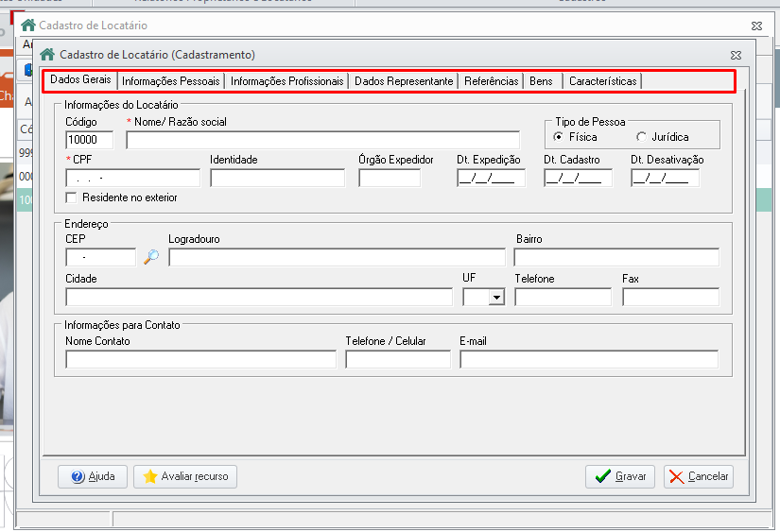Image resolution: width=780 pixels, height=532 pixels.
Task: Check the Residente no exterior checkbox
Action: point(72,197)
